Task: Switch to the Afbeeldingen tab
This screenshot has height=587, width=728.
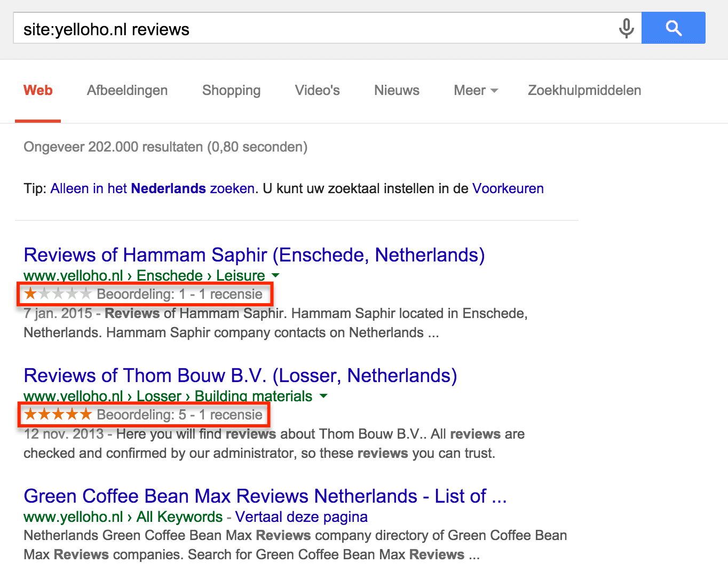Action: 126,90
